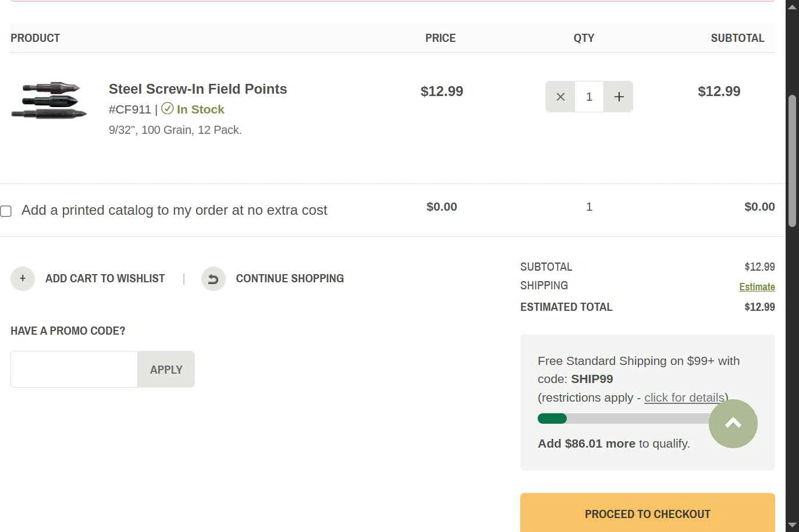Image resolution: width=799 pixels, height=532 pixels.
Task: Click the quantity field showing 1
Action: [x=589, y=97]
